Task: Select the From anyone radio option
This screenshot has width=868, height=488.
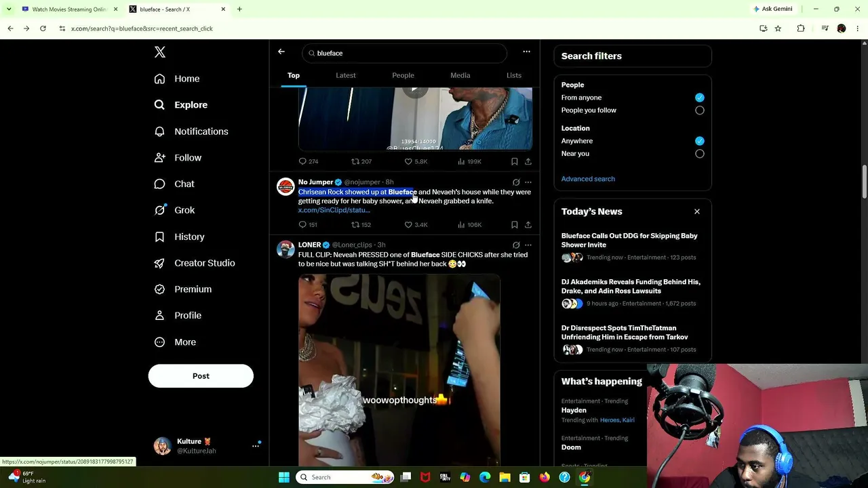Action: pos(700,98)
